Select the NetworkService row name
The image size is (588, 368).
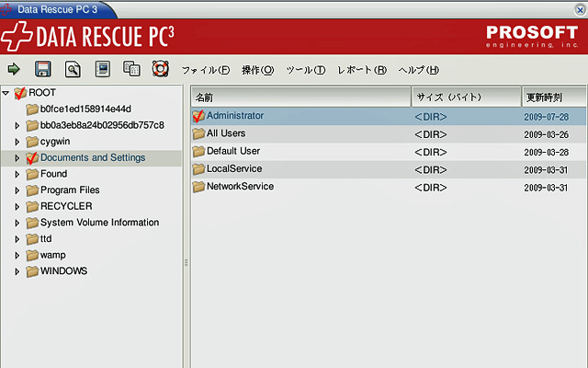pyautogui.click(x=241, y=186)
